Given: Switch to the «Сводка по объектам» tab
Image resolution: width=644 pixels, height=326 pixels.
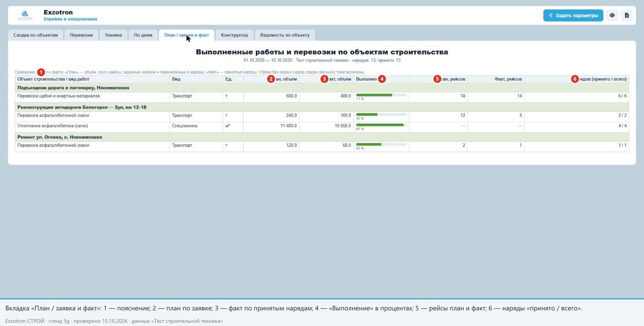Looking at the screenshot, I should [36, 35].
